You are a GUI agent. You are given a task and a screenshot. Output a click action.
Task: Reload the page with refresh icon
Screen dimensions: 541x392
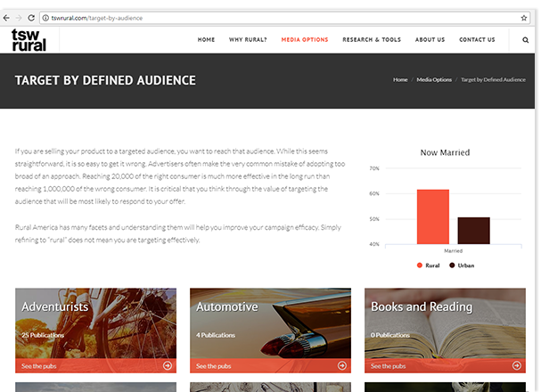click(x=33, y=17)
